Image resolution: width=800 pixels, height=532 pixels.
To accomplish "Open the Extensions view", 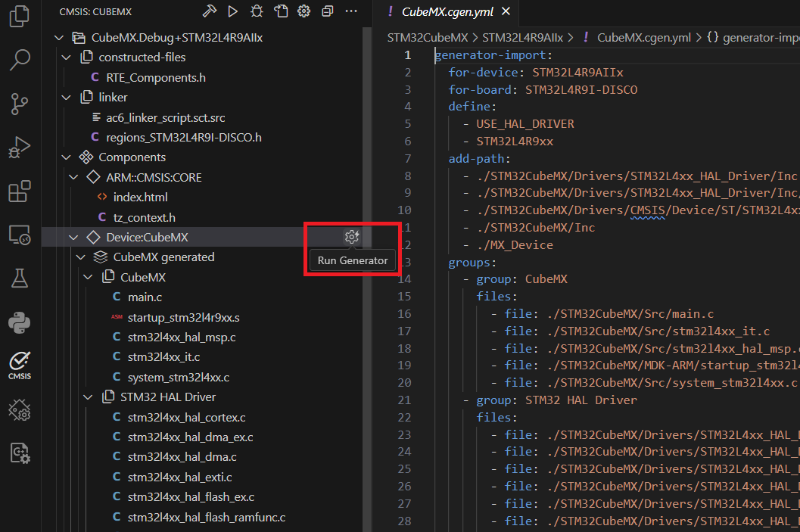I will (20, 191).
